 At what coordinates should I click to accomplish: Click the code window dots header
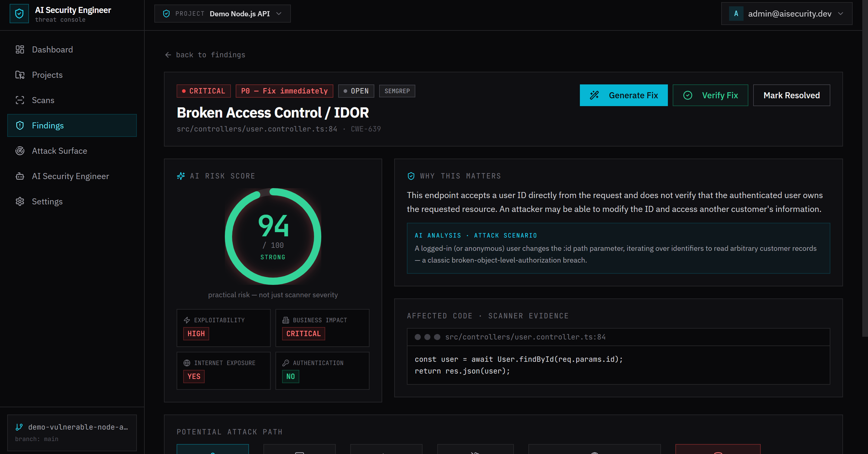point(618,337)
